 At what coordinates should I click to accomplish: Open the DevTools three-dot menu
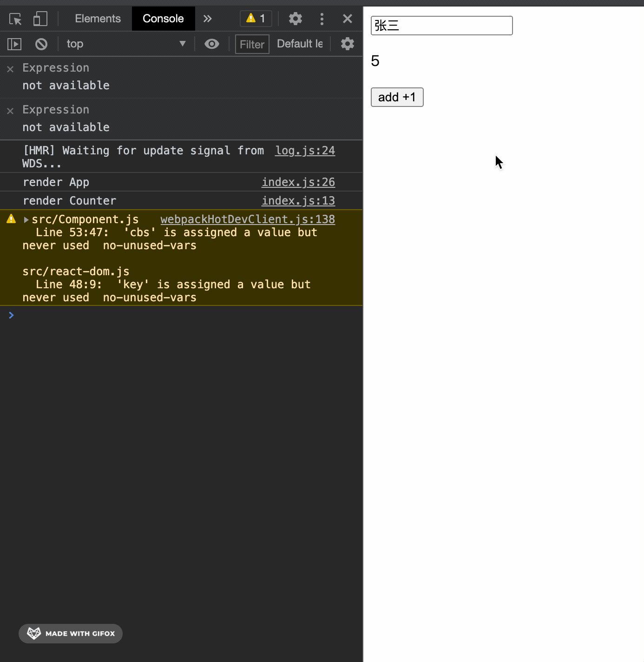pos(322,19)
